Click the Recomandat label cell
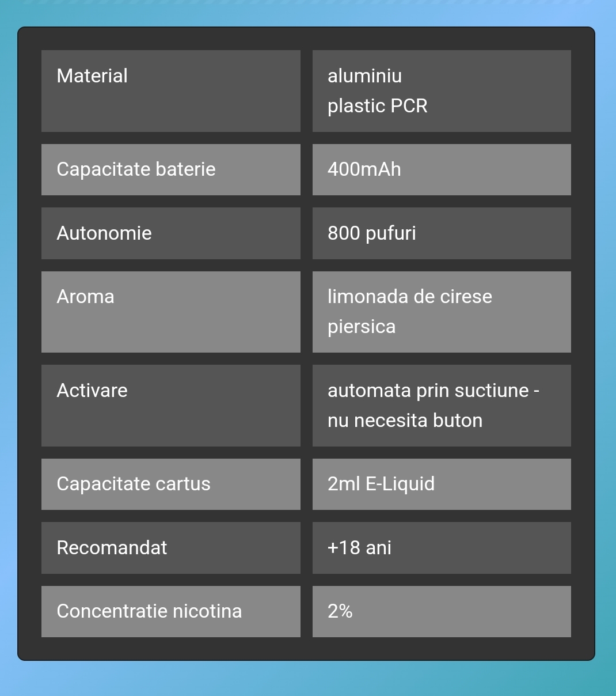Viewport: 616px width, 696px height. [x=171, y=548]
